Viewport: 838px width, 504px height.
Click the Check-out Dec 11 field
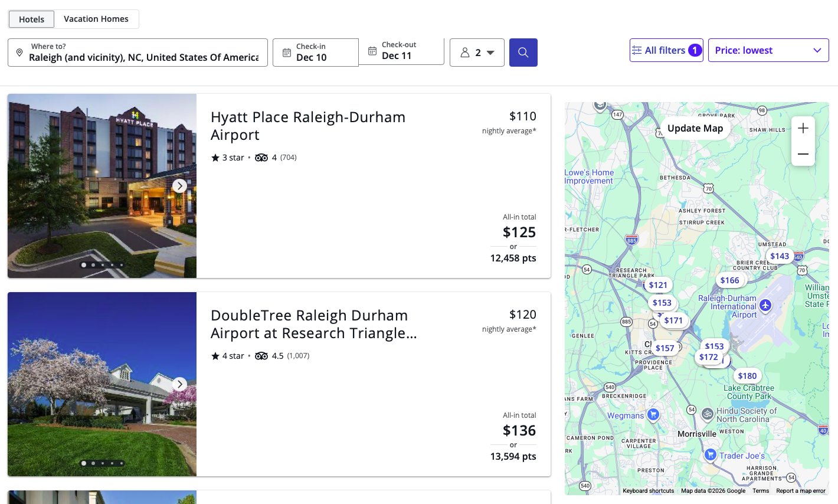(x=401, y=51)
